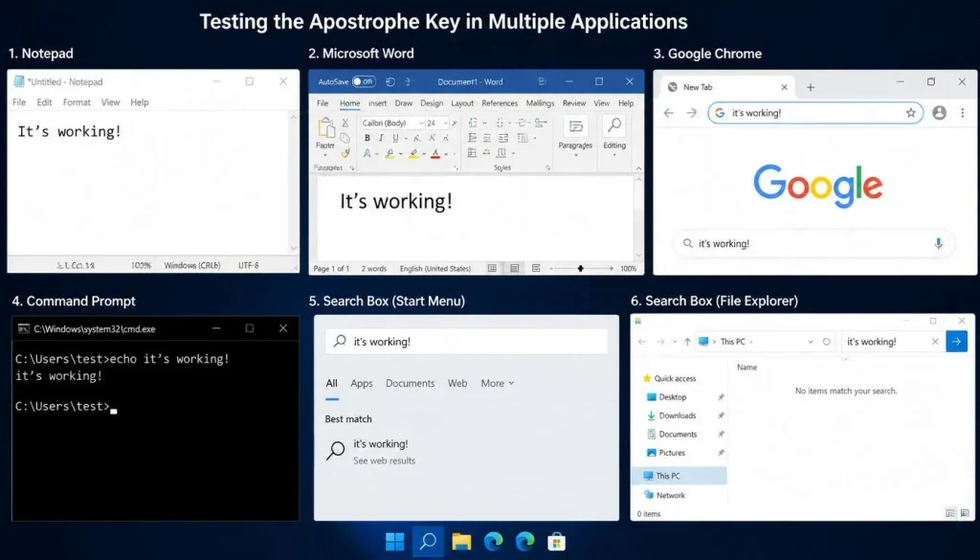Screen dimensions: 980x560
Task: Open Microsoft Store from the taskbar
Action: 556,541
